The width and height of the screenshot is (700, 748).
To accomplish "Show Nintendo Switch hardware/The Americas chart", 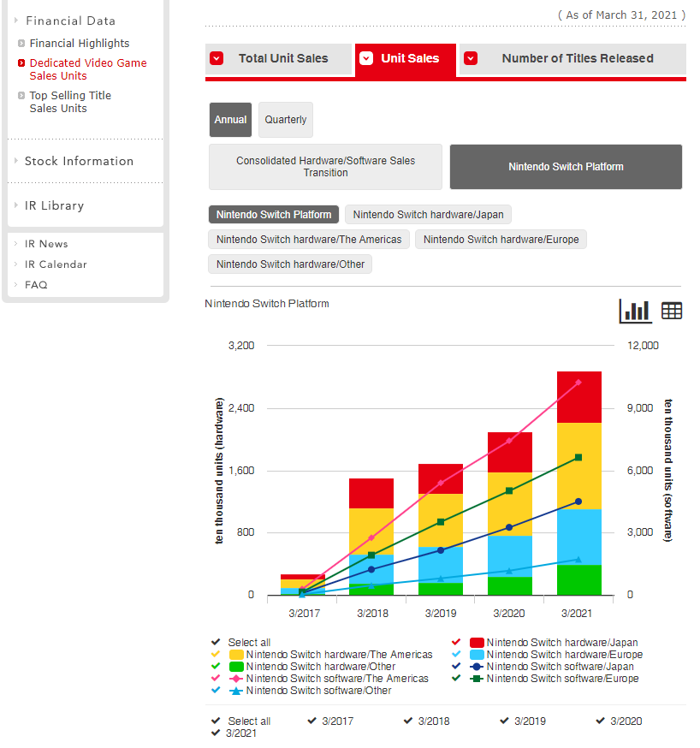I will click(309, 240).
